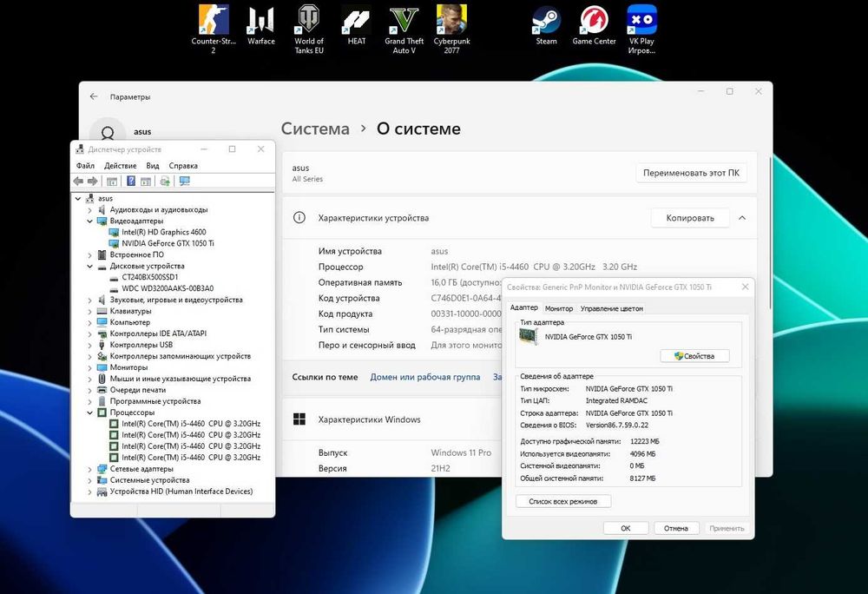Click Windows logo next to Характеристики Windows
Screen dimensions: 868x594
click(x=299, y=419)
